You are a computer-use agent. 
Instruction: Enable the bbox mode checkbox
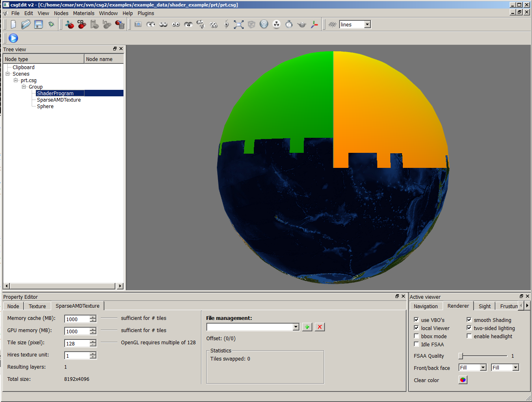[x=416, y=336]
